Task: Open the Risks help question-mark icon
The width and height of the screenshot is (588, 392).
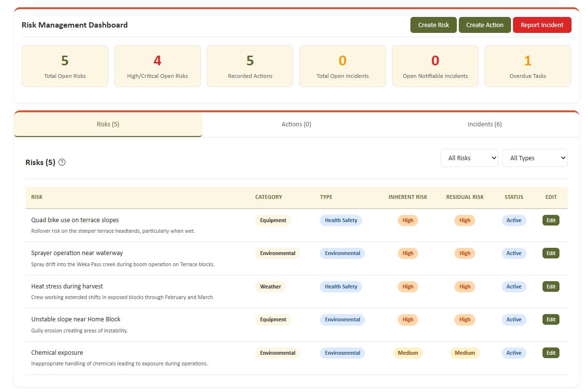Action: point(62,162)
